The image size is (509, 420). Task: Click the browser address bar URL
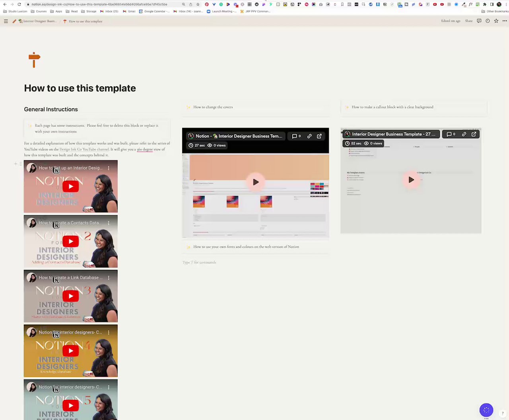(99, 4)
